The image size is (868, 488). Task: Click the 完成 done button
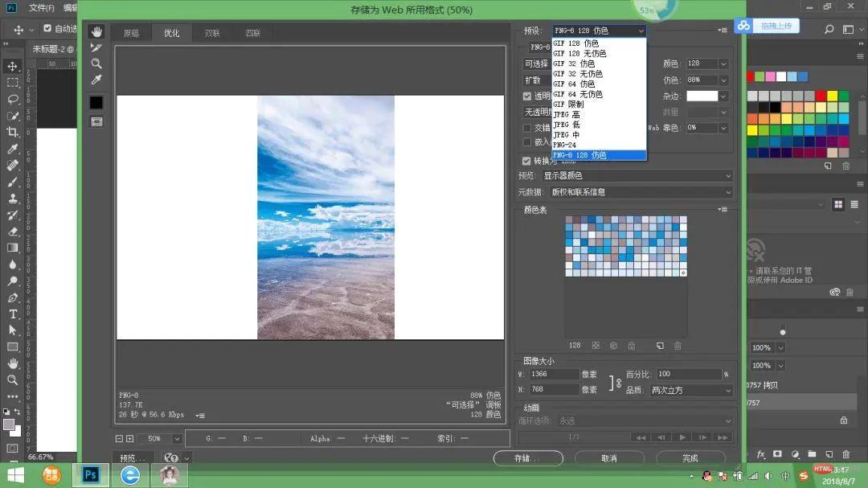(690, 458)
